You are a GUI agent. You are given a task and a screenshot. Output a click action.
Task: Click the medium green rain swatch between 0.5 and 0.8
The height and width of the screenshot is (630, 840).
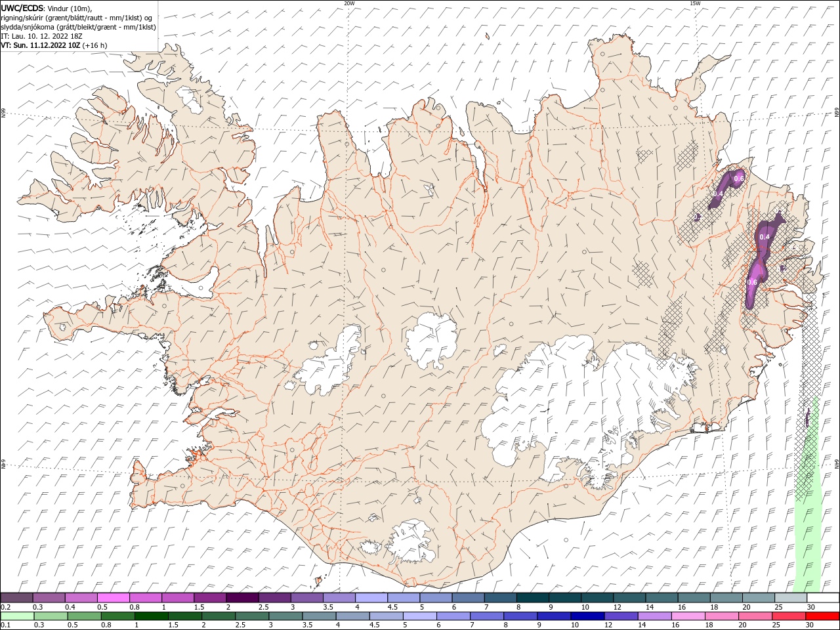[85, 616]
